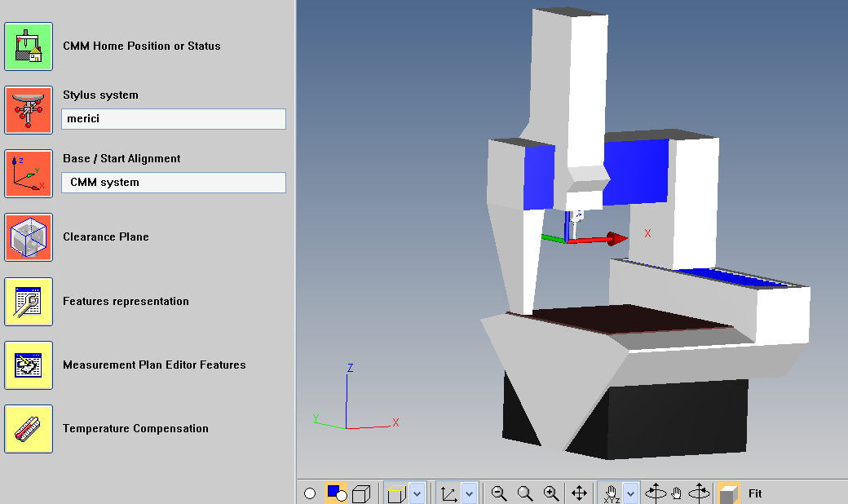Toggle the gray shaded cube button
848x504 pixels.
point(728,493)
